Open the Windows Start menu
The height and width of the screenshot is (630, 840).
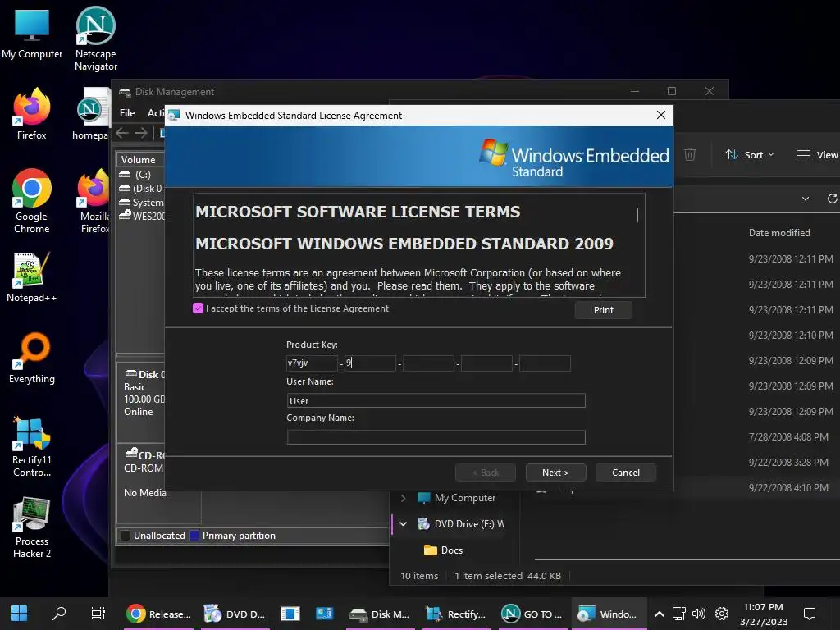pyautogui.click(x=20, y=614)
